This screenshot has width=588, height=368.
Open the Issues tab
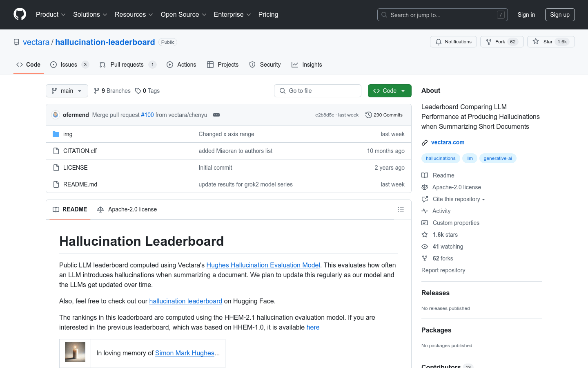click(69, 65)
